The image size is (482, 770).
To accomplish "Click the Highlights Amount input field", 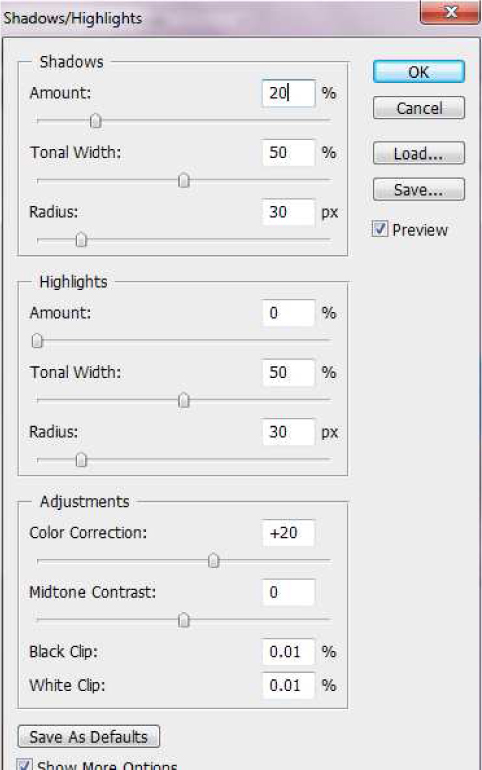I will click(x=288, y=313).
